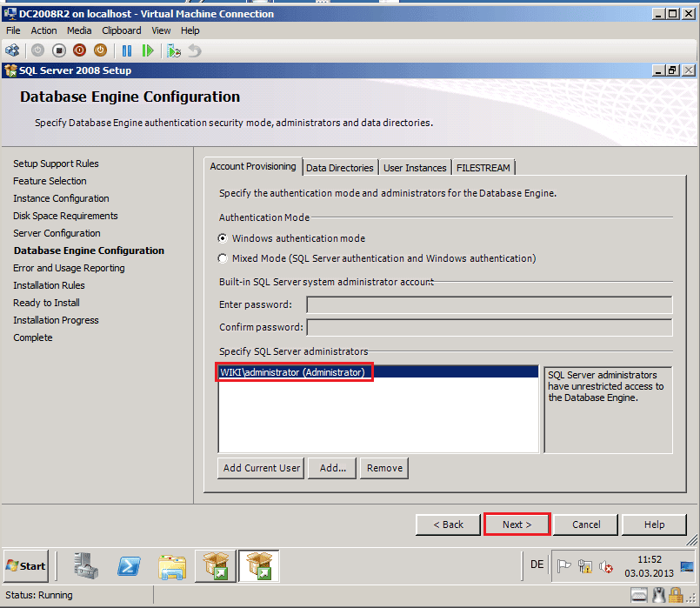This screenshot has width=700, height=608.
Task: Click the taskbar clock showing 11:52
Action: [x=649, y=559]
